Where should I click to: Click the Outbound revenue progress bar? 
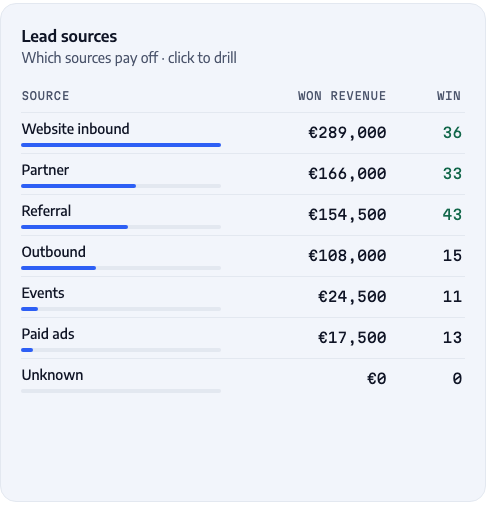121,268
